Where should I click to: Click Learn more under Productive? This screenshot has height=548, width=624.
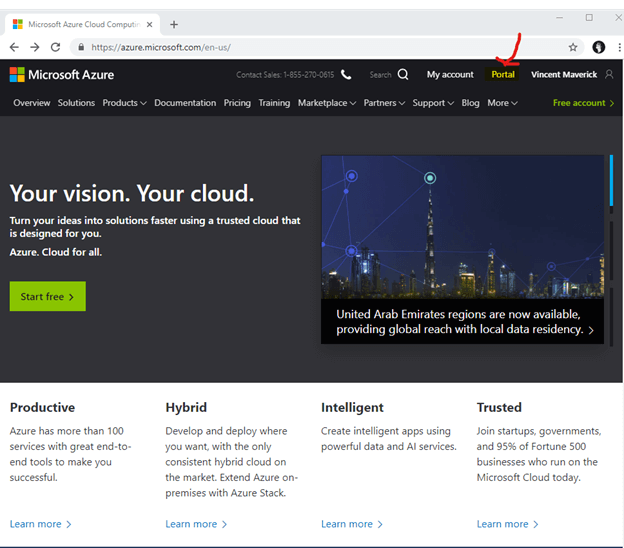(40, 524)
